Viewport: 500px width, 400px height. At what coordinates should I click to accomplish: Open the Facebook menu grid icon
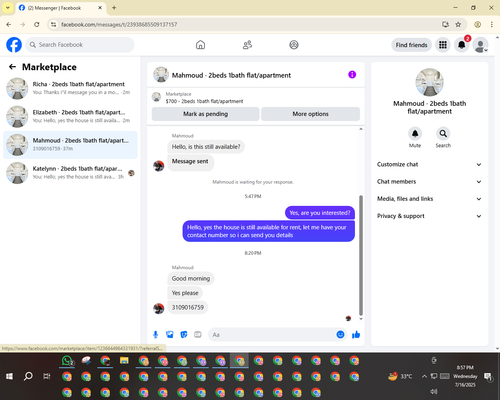tap(443, 45)
